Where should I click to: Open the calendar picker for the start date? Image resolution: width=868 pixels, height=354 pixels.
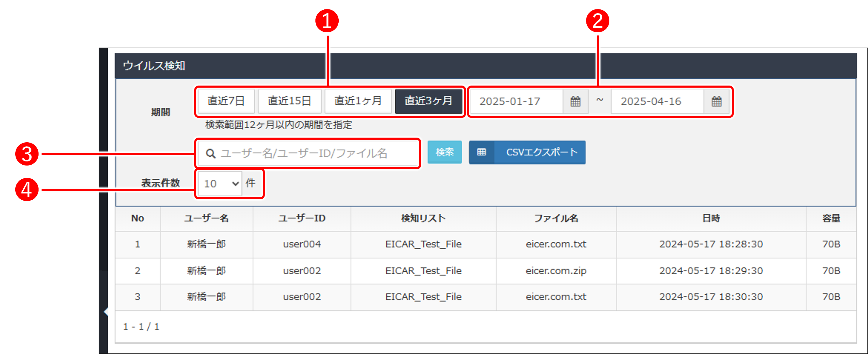(575, 101)
